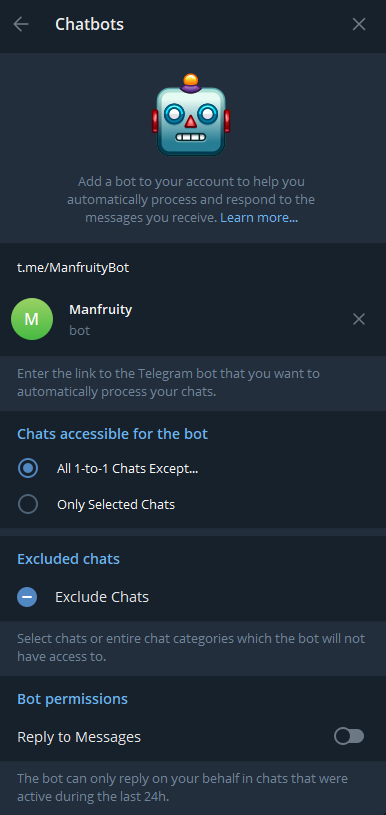Viewport: 386px width, 815px height.
Task: Click the Chats accessible for the bot heading
Action: pos(113,434)
